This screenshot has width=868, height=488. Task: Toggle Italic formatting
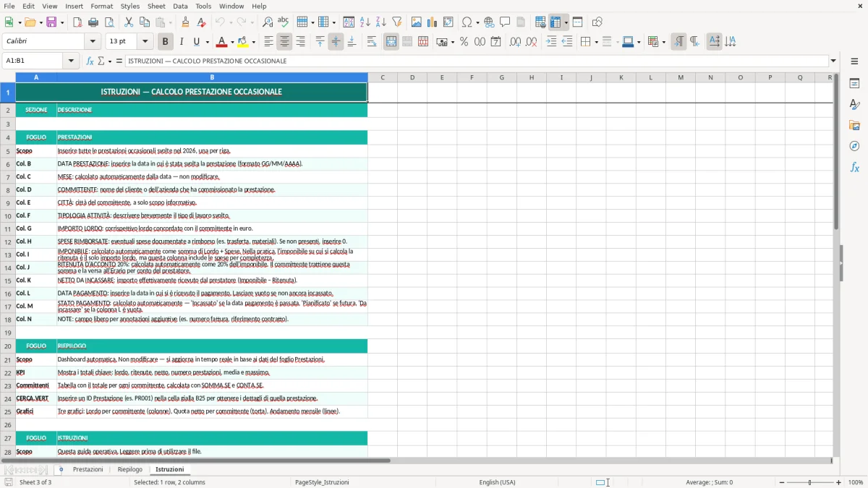click(x=182, y=42)
